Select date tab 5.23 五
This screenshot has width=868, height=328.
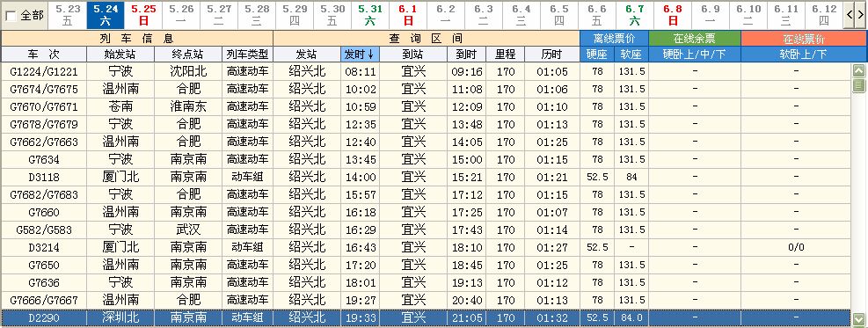point(68,15)
